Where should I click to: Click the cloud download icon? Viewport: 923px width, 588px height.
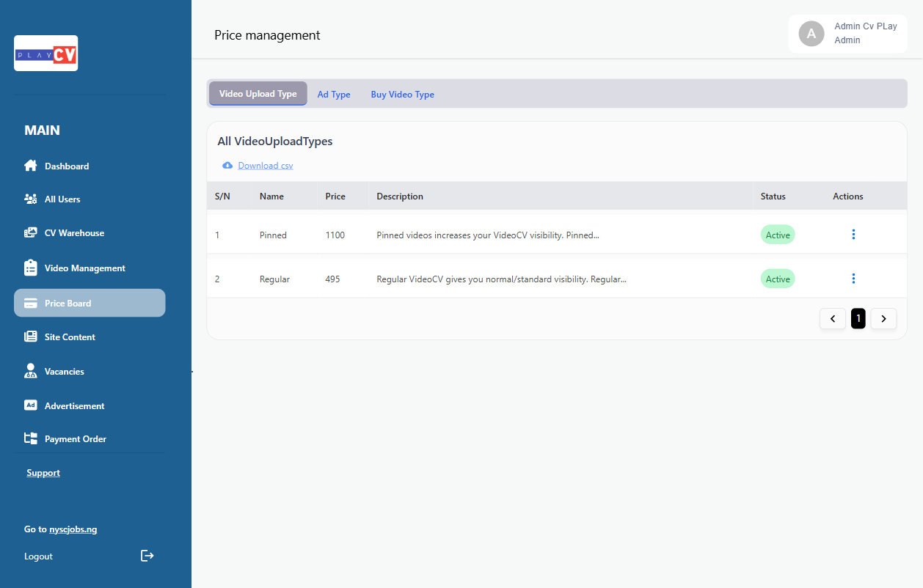tap(227, 165)
